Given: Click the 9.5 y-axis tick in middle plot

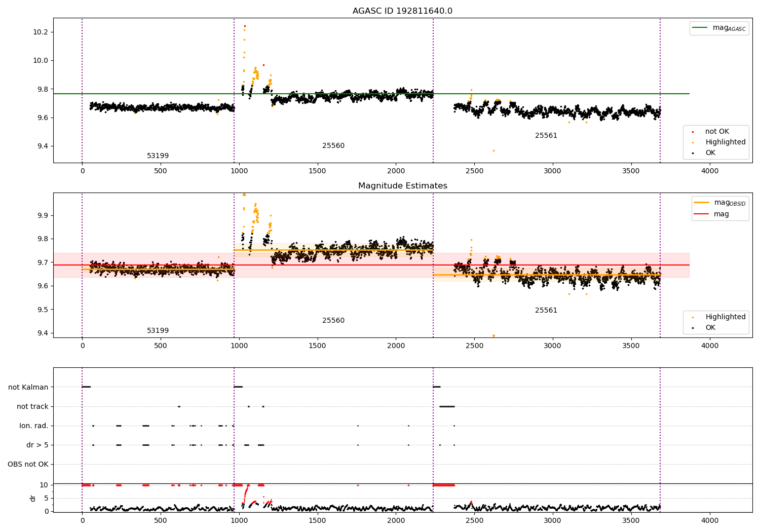Looking at the screenshot, I should click(x=43, y=310).
